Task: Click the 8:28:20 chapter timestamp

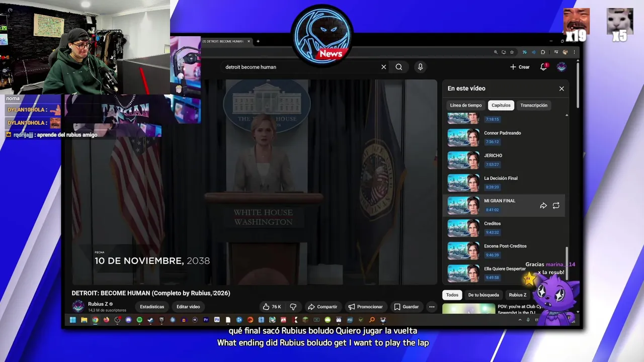Action: pos(492,187)
